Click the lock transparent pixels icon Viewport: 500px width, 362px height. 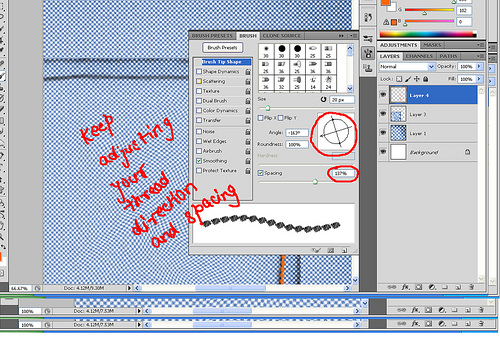(399, 79)
